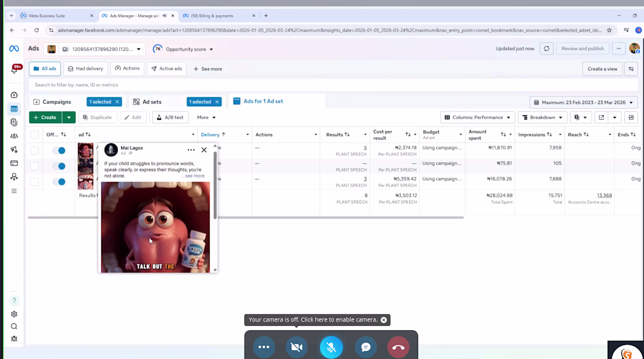The width and height of the screenshot is (644, 359).
Task: Open Ads reporting icon in left sidebar
Action: pyautogui.click(x=14, y=122)
